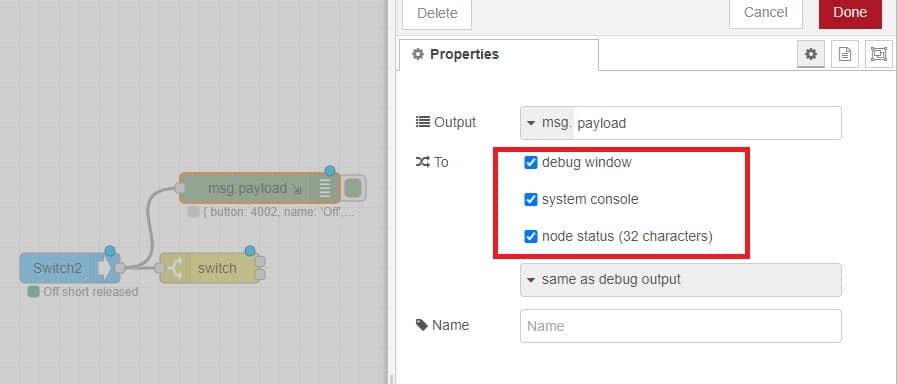This screenshot has width=897, height=384.
Task: Select the yellow switch node
Action: tap(209, 268)
